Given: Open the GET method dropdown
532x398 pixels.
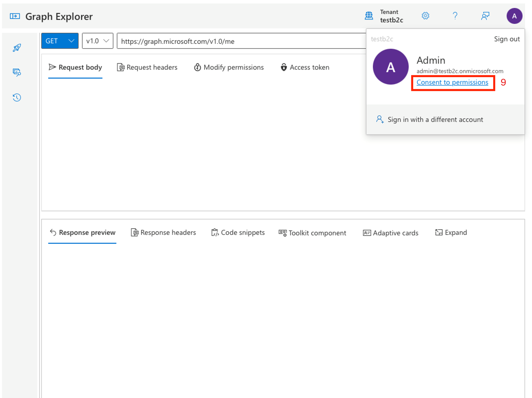Looking at the screenshot, I should click(x=60, y=41).
